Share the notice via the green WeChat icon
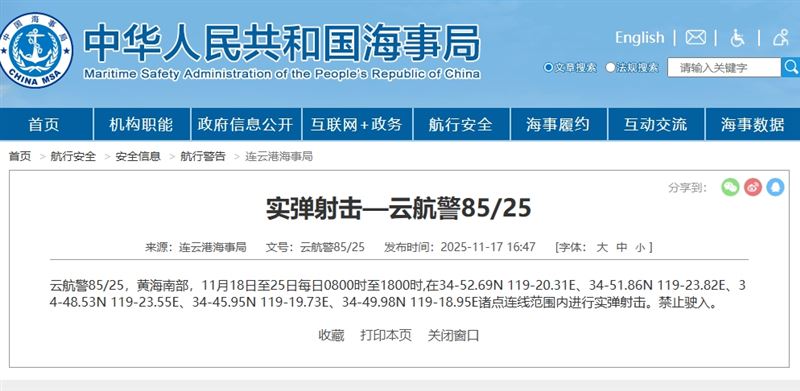Screen dimensions: 800x391 point(730,187)
